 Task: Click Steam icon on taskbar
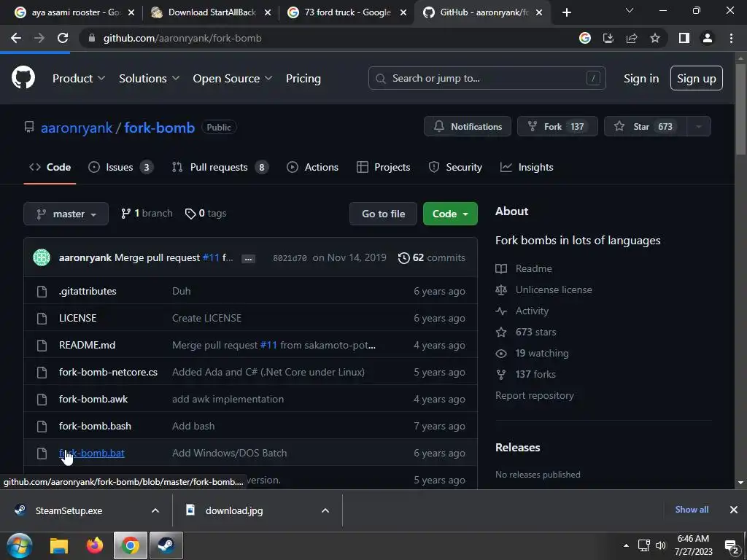166,545
